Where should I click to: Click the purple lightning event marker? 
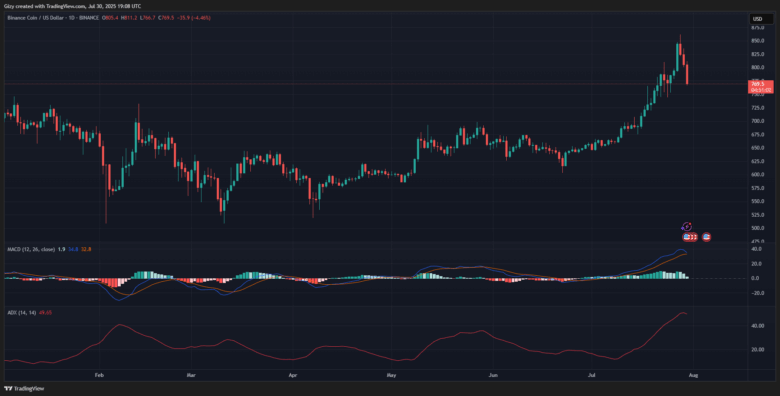[687, 227]
